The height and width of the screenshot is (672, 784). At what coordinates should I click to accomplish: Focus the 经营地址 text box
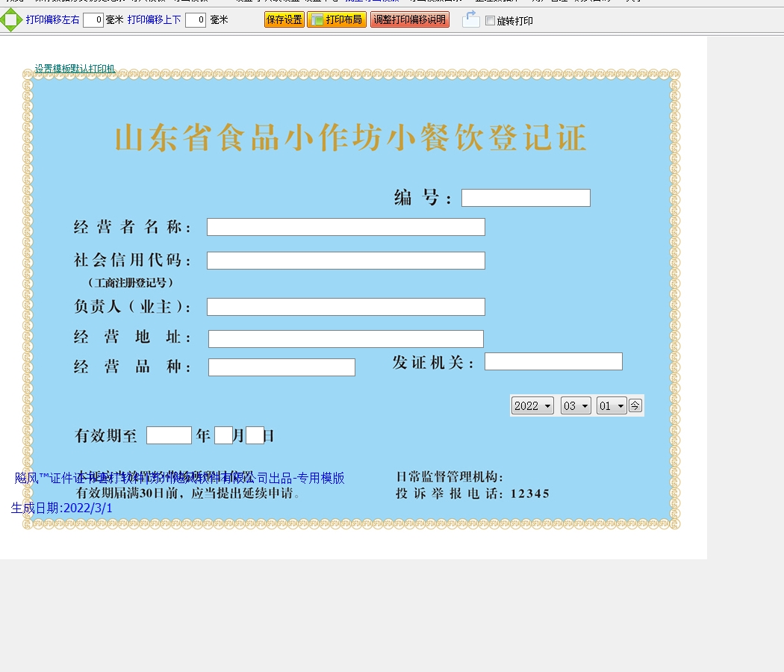346,339
